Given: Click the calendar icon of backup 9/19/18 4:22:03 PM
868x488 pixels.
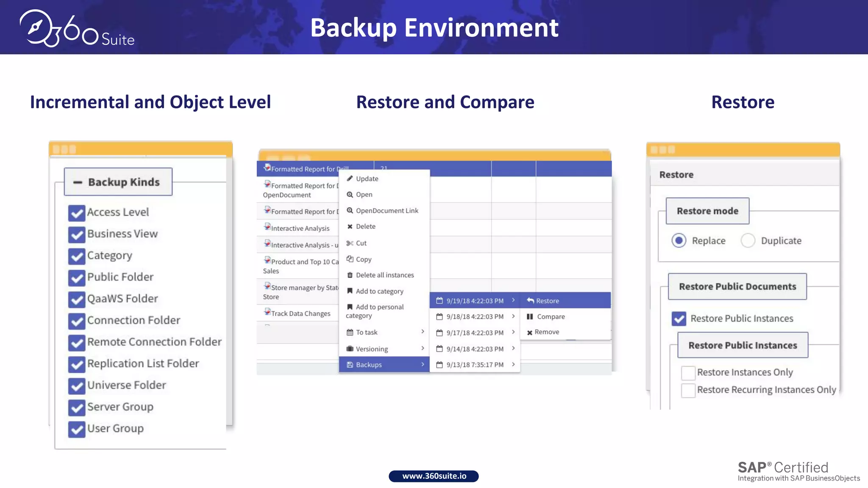Looking at the screenshot, I should click(x=440, y=301).
